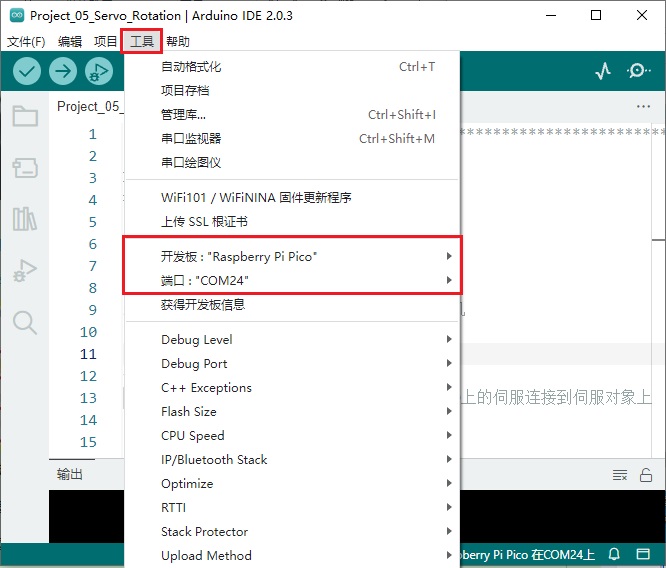Open the Serial Monitor icon in toolbar
The image size is (666, 568).
point(638,71)
